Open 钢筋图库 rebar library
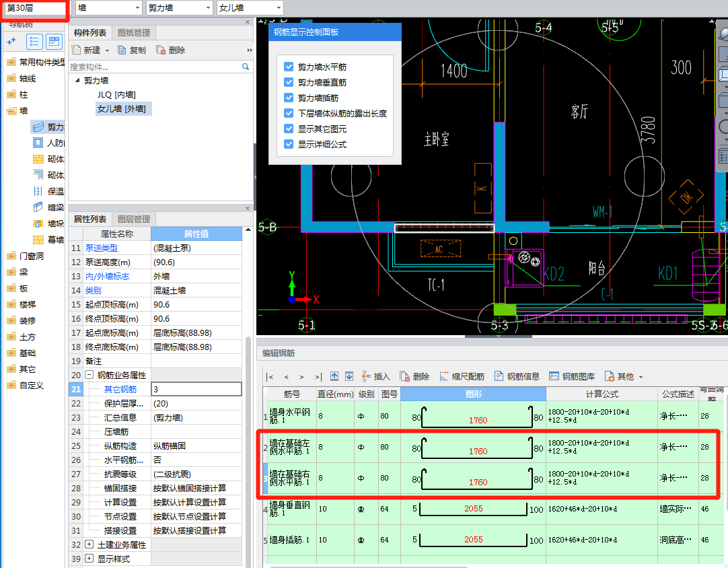Viewport: 728px width, 568px height. pyautogui.click(x=571, y=376)
